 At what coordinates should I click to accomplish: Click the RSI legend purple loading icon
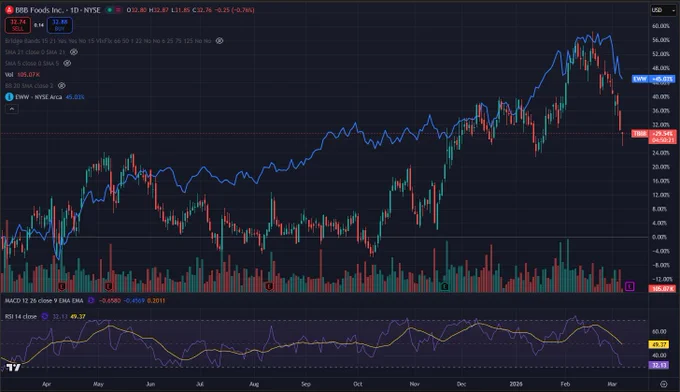[x=44, y=317]
